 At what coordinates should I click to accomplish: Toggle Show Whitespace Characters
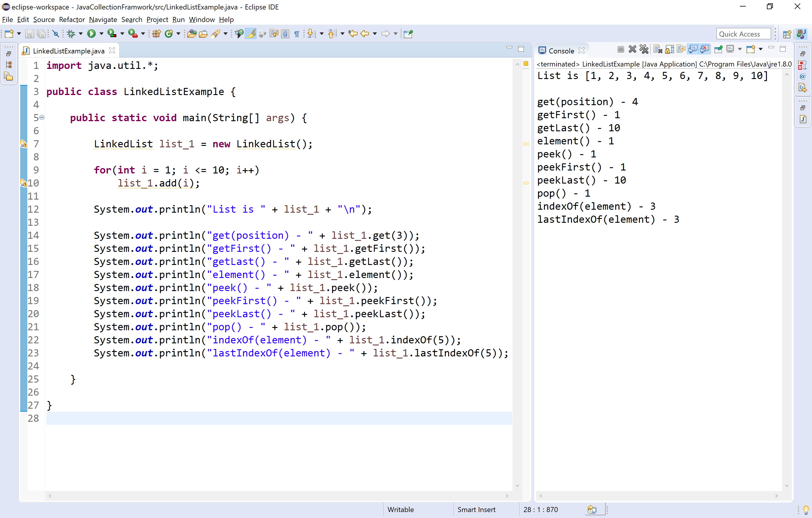pyautogui.click(x=297, y=34)
